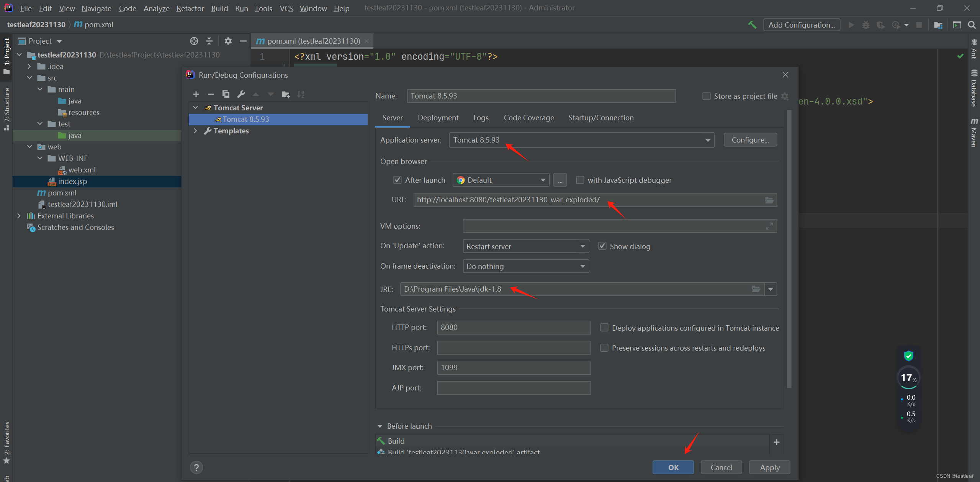Viewport: 980px width, 482px height.
Task: Click the edit templates wrench icon
Action: [241, 94]
